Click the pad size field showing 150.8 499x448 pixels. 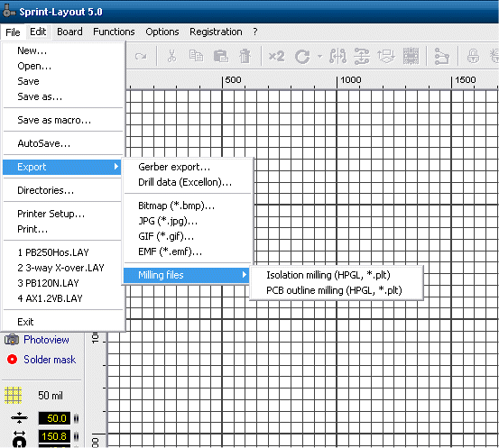coord(54,436)
